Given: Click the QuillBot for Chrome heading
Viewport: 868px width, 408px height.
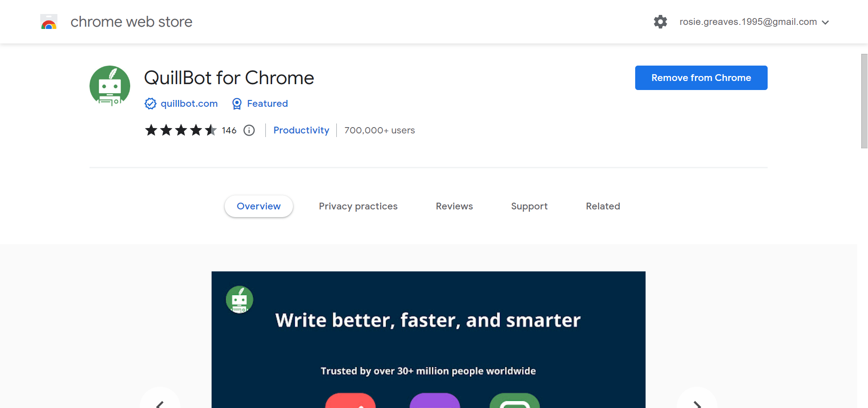Looking at the screenshot, I should point(229,78).
